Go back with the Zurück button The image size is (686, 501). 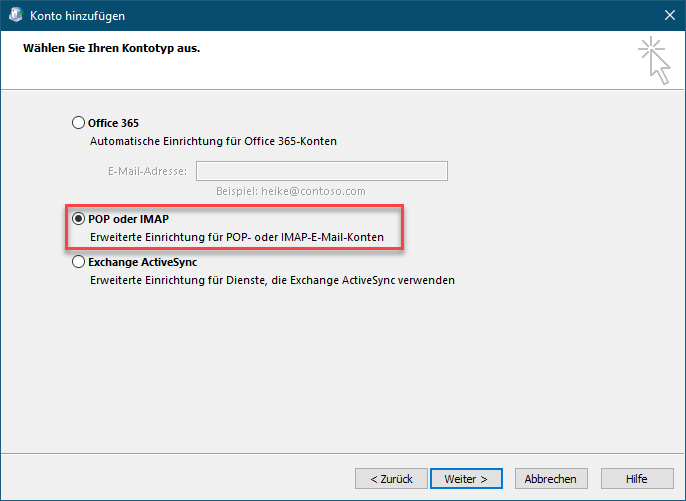[x=391, y=479]
